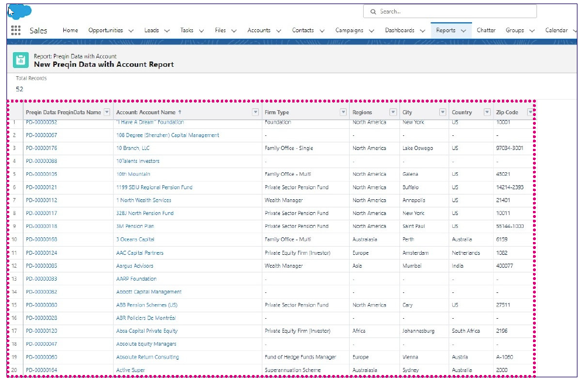Open account AAC Capital Partners

point(140,253)
